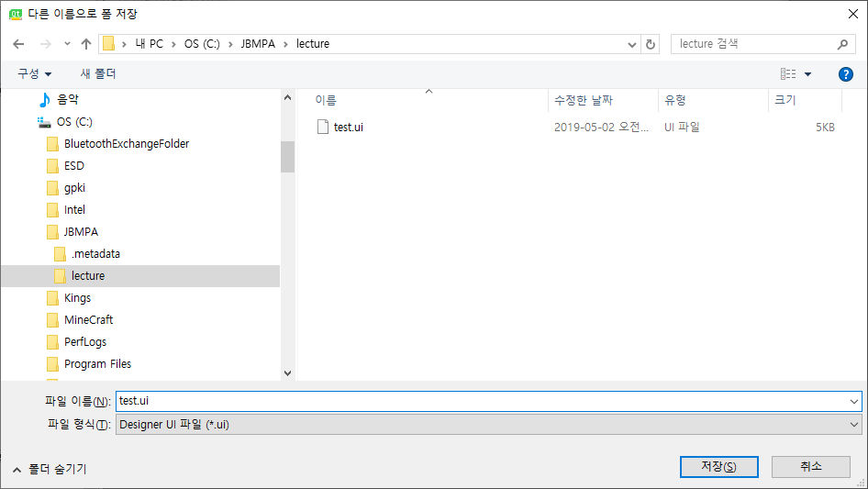Viewport: 868px width, 489px height.
Task: Sort files by 이름 column
Action: [x=326, y=100]
